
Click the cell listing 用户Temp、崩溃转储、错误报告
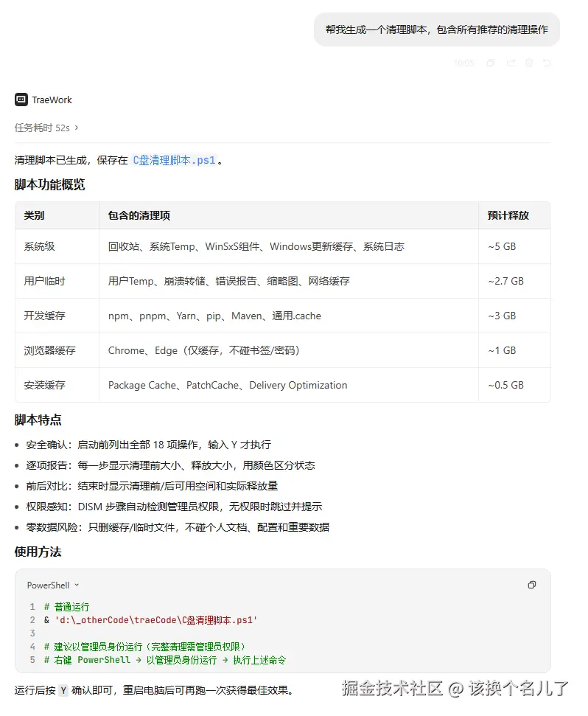click(x=289, y=281)
